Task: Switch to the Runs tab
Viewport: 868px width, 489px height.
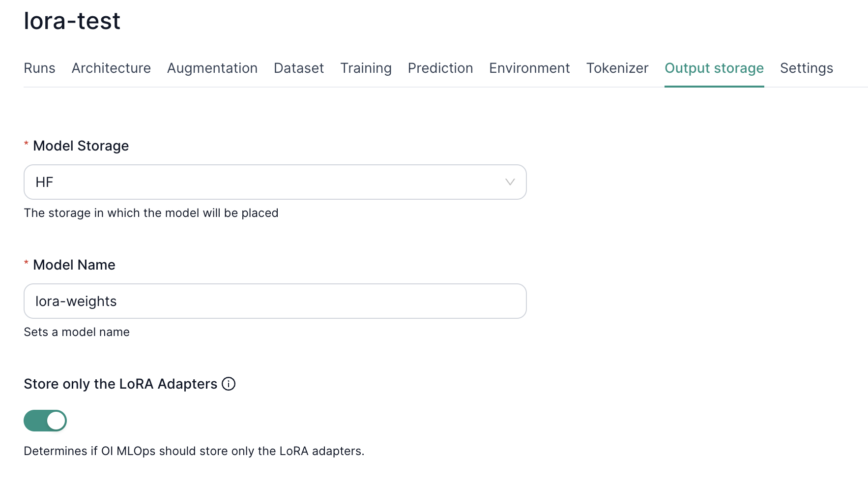Action: pos(39,68)
